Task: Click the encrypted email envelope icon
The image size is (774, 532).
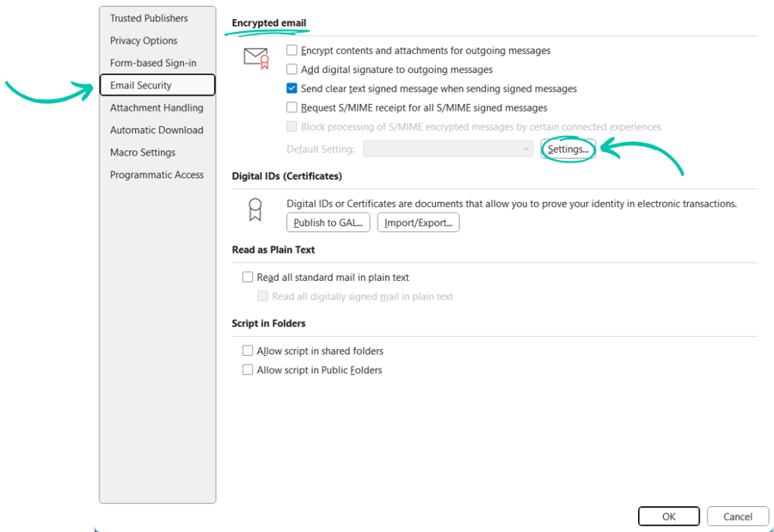Action: 255,57
